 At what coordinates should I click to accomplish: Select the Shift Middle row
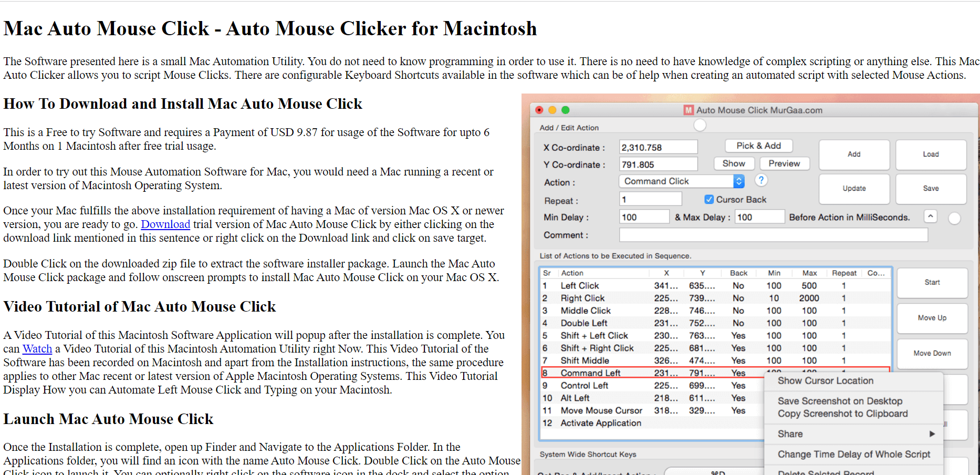pyautogui.click(x=715, y=360)
